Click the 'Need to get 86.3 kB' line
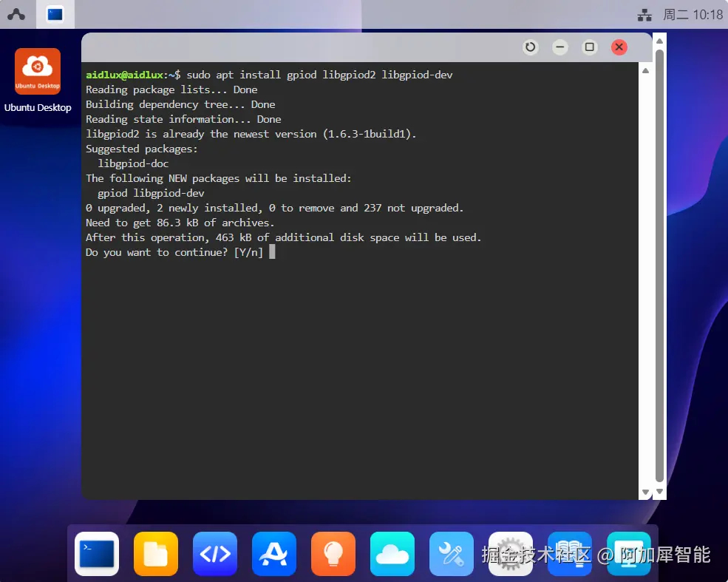 tap(180, 223)
